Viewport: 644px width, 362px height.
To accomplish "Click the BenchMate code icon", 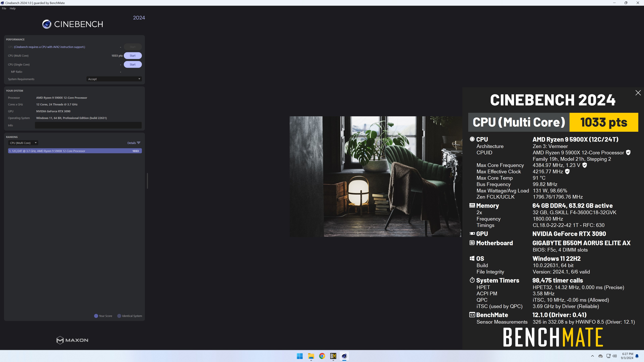I will (x=472, y=315).
